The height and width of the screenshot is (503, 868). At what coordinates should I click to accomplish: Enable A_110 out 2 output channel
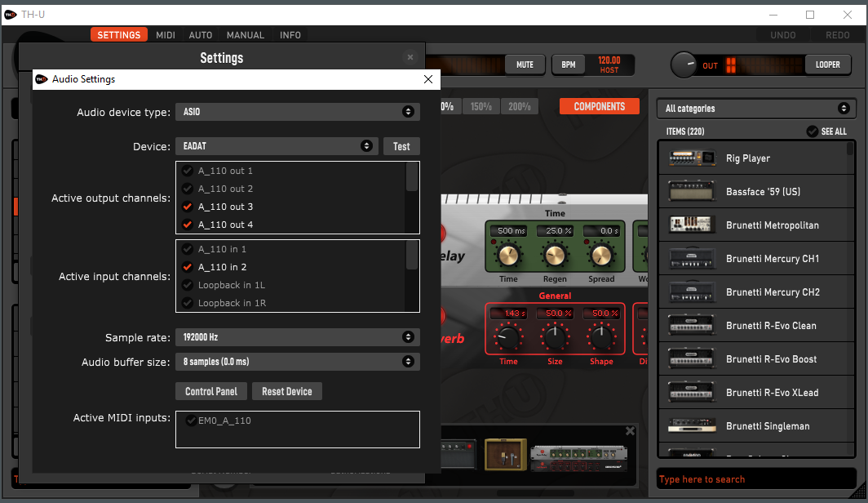pos(188,189)
